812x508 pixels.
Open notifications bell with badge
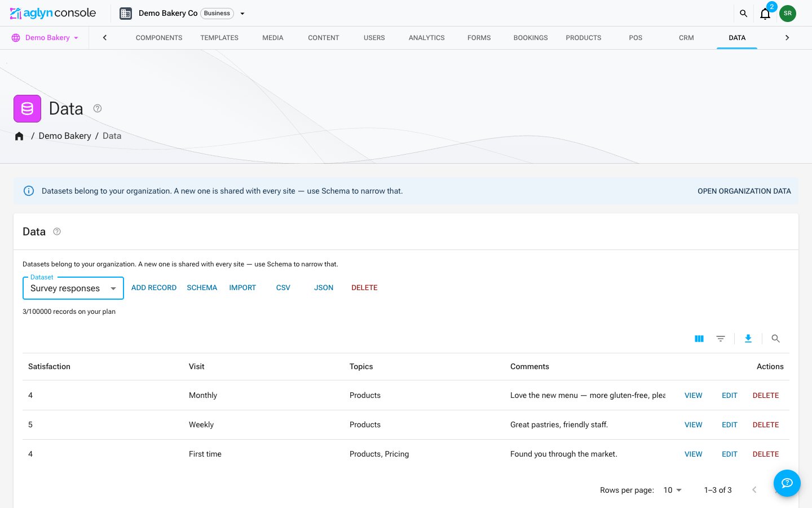[x=765, y=14]
